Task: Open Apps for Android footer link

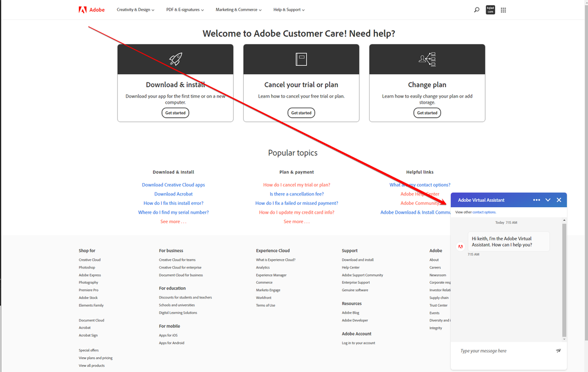Action: [x=171, y=343]
